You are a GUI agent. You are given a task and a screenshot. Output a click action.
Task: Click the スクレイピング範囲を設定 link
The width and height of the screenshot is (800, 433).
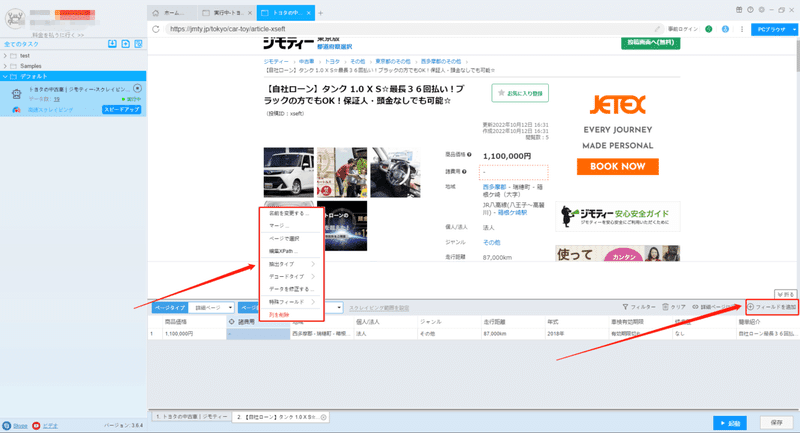click(379, 308)
